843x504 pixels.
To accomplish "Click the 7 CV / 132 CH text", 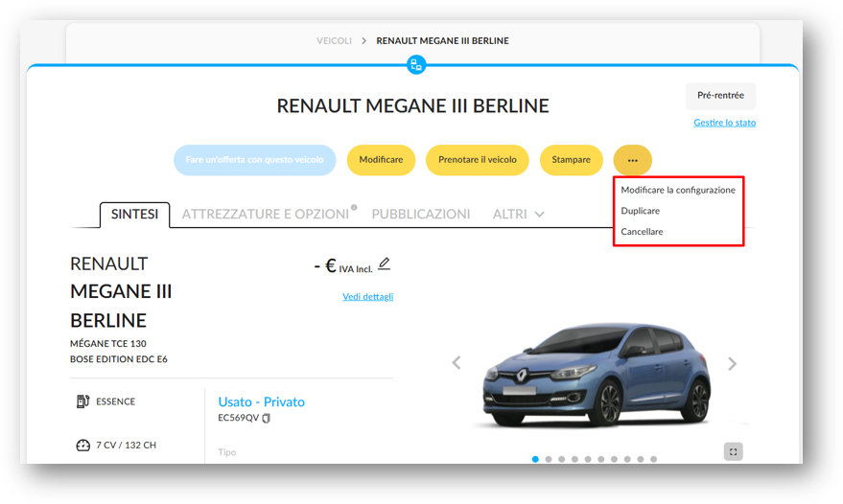I will [x=127, y=445].
